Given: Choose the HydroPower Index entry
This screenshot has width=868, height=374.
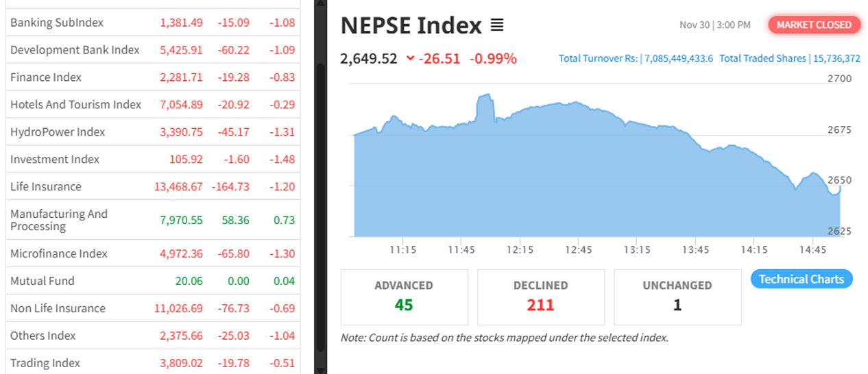Looking at the screenshot, I should pyautogui.click(x=58, y=132).
